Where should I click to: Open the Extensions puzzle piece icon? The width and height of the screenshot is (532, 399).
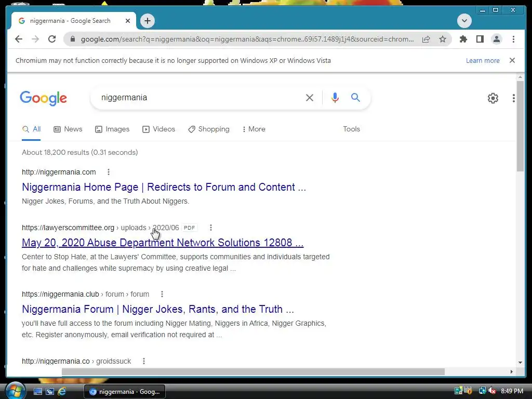click(463, 39)
